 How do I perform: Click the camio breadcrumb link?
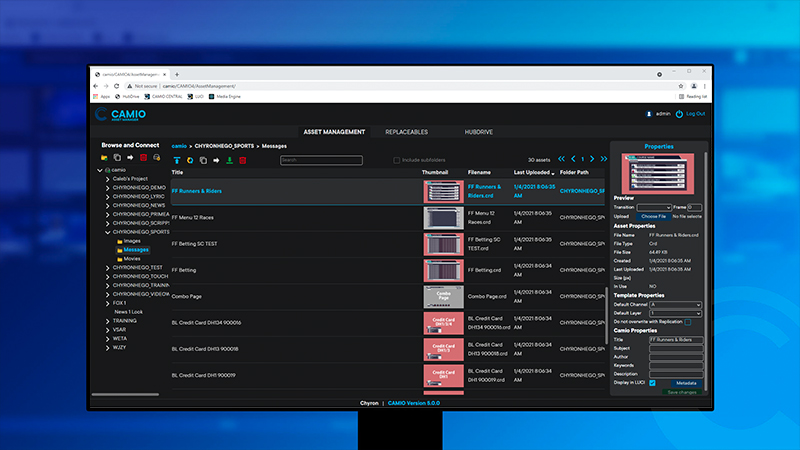[x=179, y=146]
